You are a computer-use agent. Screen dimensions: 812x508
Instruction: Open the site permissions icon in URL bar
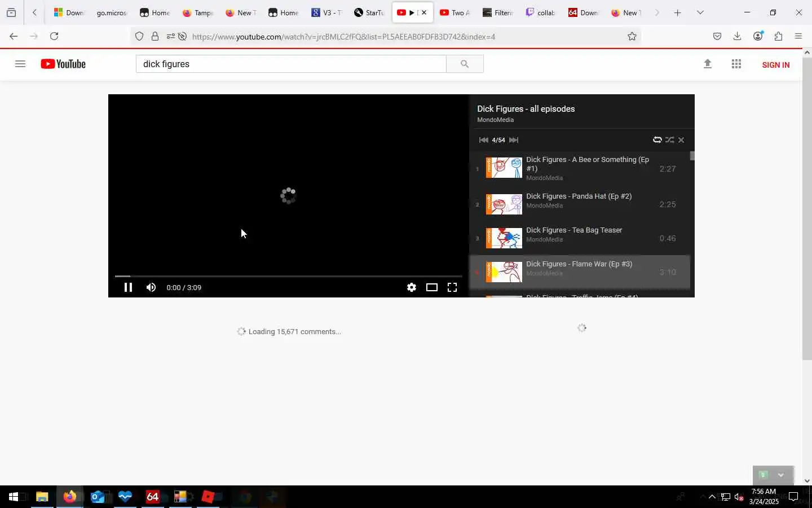point(170,37)
